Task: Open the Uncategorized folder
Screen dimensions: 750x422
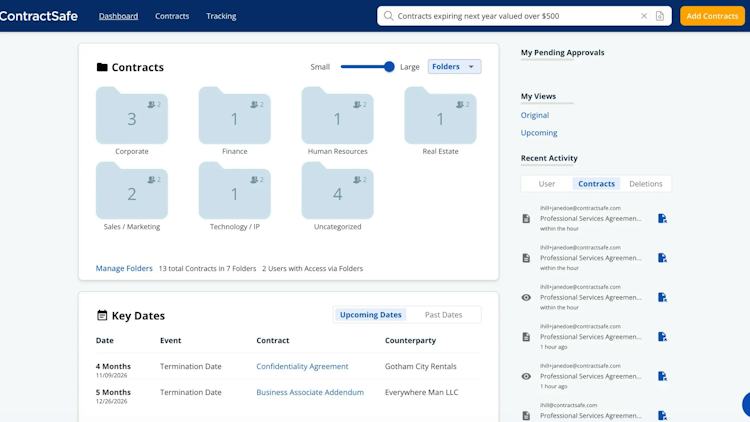Action: pos(337,190)
